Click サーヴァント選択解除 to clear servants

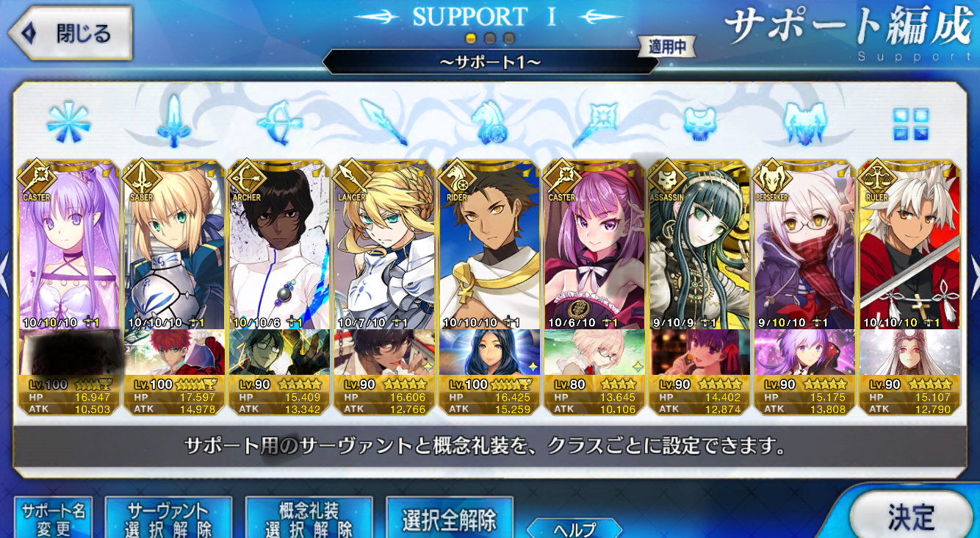pos(168,518)
